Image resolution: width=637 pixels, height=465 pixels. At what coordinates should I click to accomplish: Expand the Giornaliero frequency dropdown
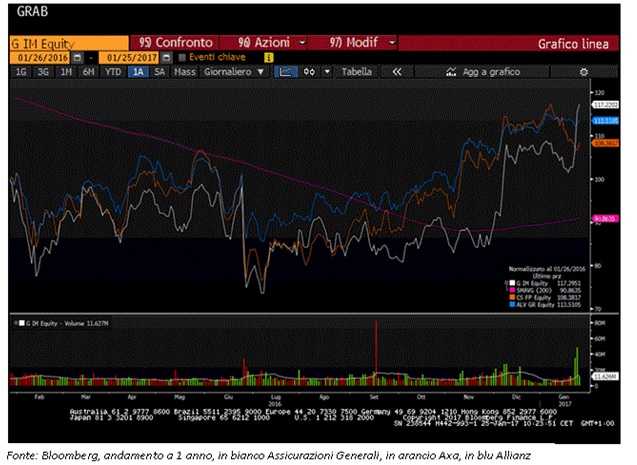[x=234, y=72]
